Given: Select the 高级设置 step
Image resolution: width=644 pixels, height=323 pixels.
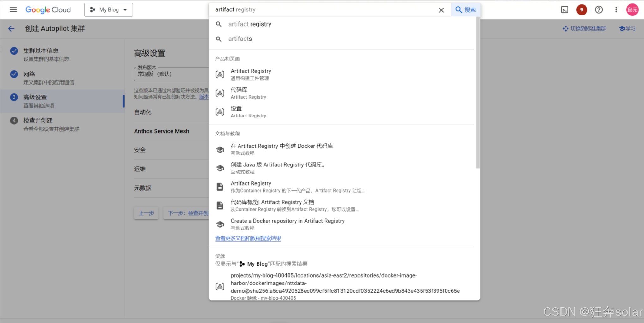Looking at the screenshot, I should (x=62, y=101).
